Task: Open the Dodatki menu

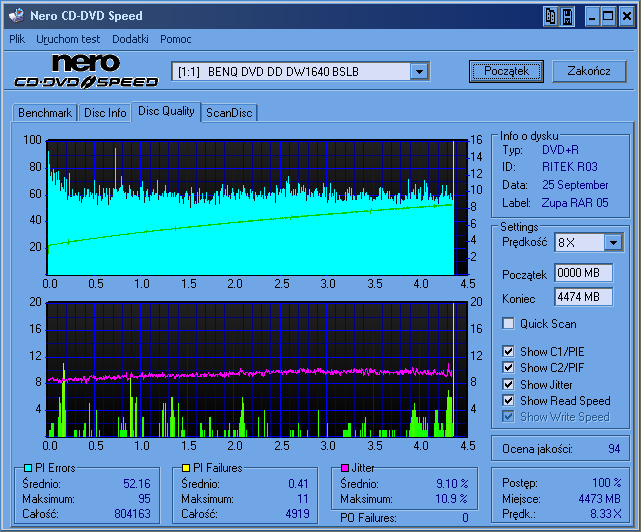Action: click(130, 39)
